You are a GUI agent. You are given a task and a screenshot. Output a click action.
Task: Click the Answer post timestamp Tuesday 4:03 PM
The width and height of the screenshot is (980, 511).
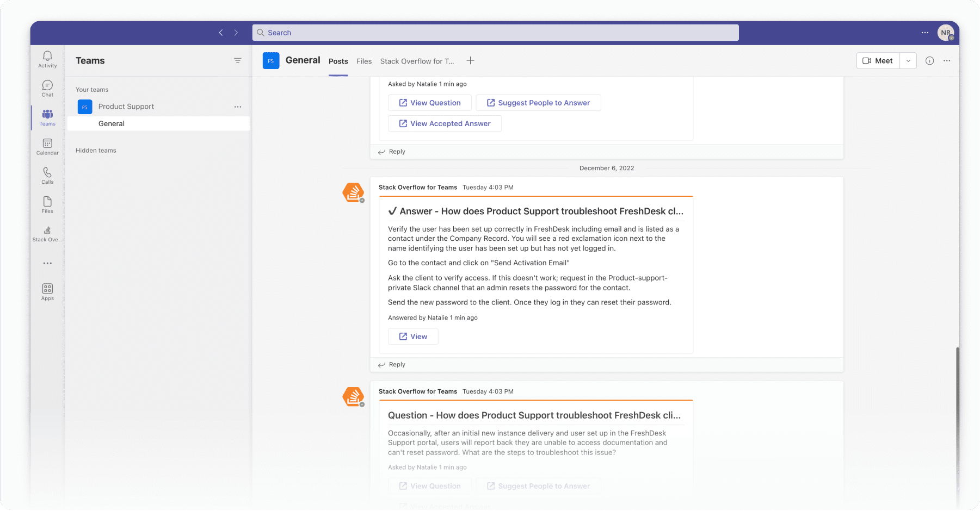coord(488,188)
